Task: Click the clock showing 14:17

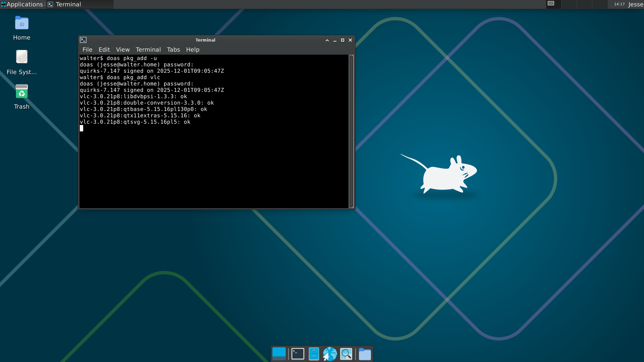Action: (619, 4)
